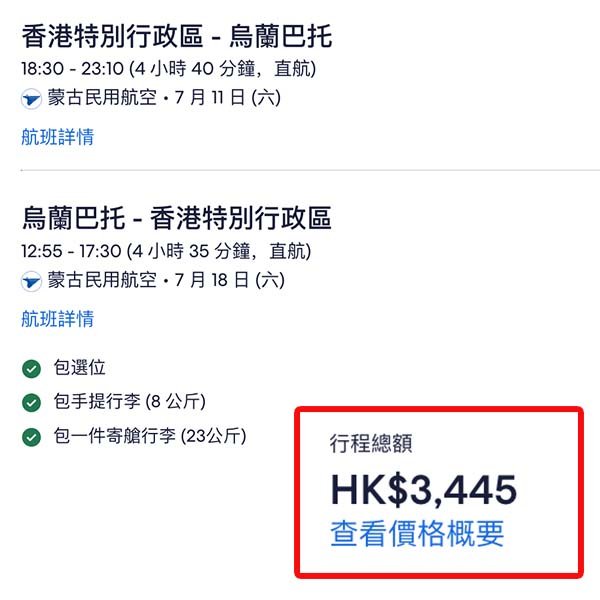Click the 包選位 seat selection text
600x600 pixels.
tap(79, 369)
